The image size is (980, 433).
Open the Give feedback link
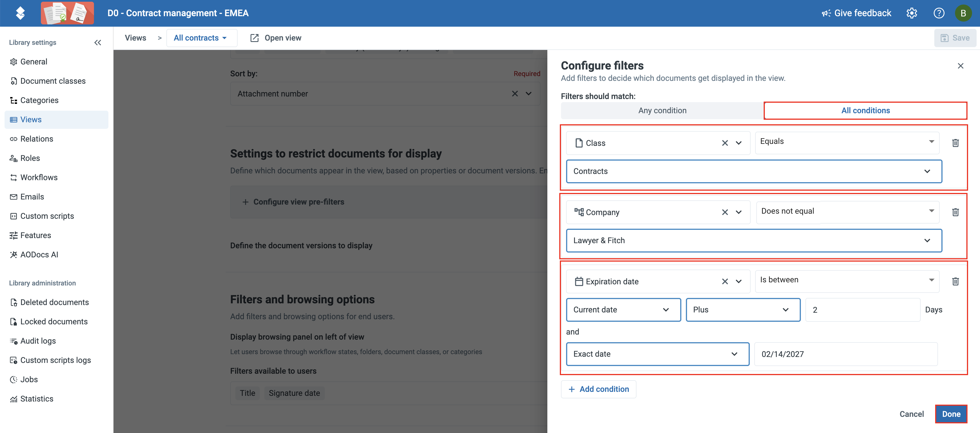856,13
